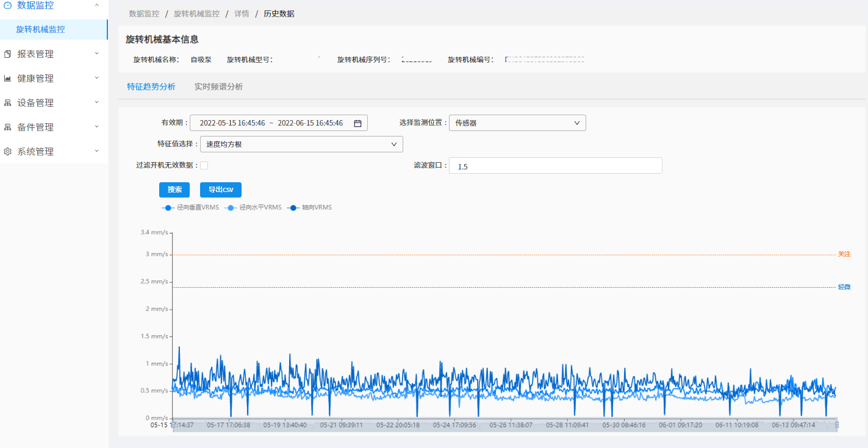Screen dimensions: 868x448
Task: Toggle the 径向水平VRMS legend series
Action: click(x=254, y=208)
